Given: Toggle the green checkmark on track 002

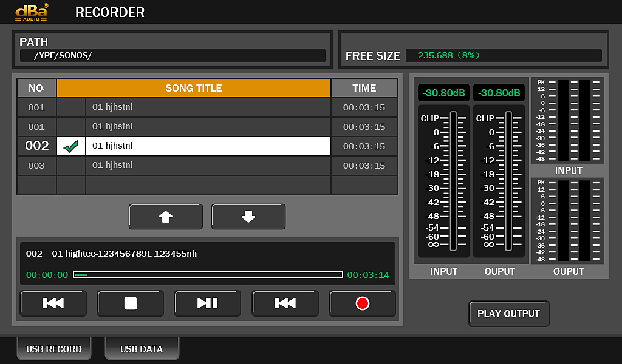Looking at the screenshot, I should (71, 146).
